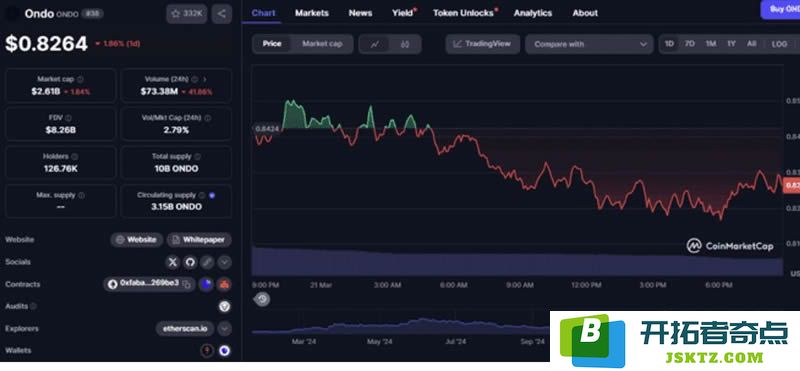
Task: Open the TradingView chart button
Action: [x=483, y=44]
